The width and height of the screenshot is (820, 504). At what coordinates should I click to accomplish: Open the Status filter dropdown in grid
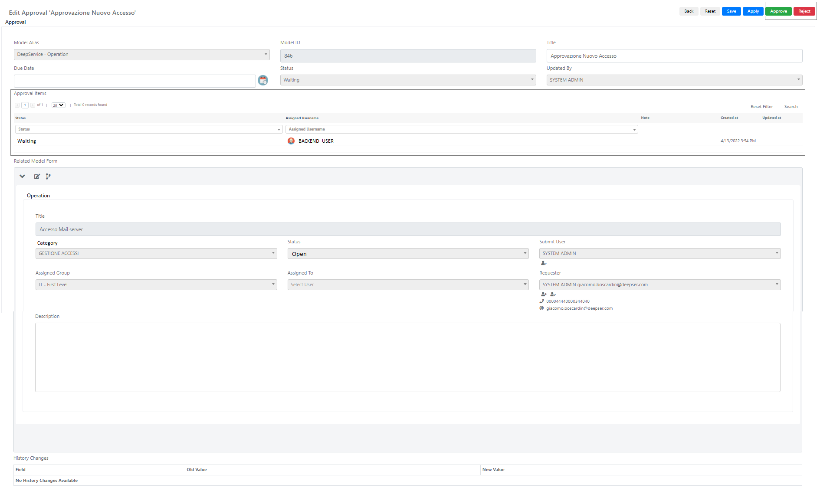[x=149, y=129]
